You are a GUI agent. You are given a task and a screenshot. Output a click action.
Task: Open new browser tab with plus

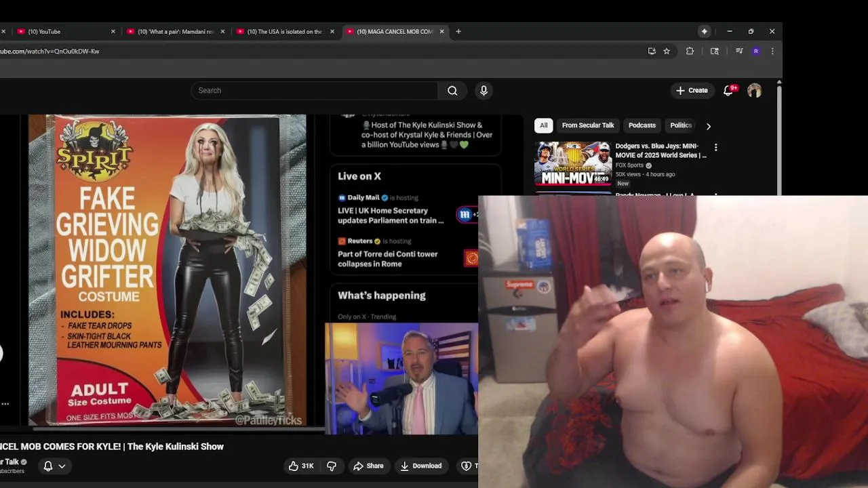458,31
